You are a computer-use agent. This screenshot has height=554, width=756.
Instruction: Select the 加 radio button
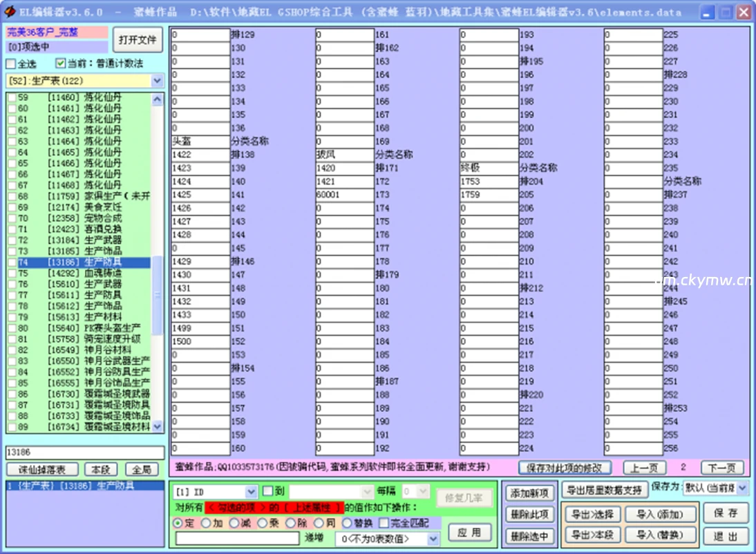(x=206, y=523)
